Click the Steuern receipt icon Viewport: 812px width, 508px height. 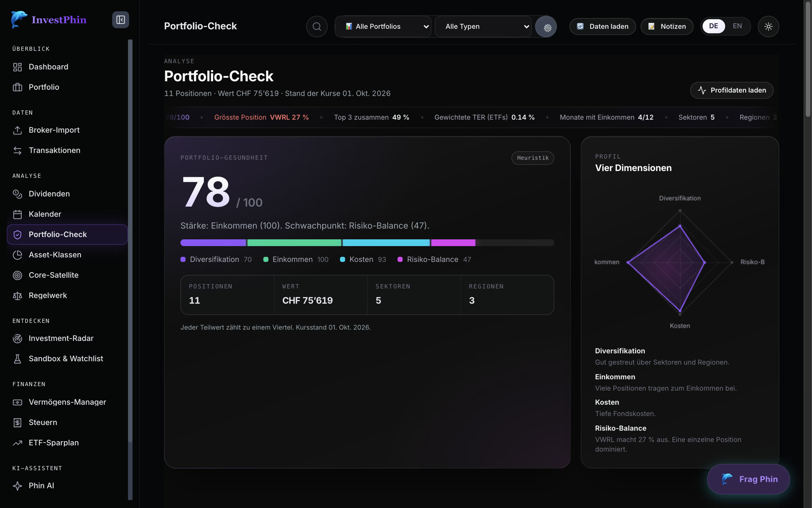(x=17, y=422)
